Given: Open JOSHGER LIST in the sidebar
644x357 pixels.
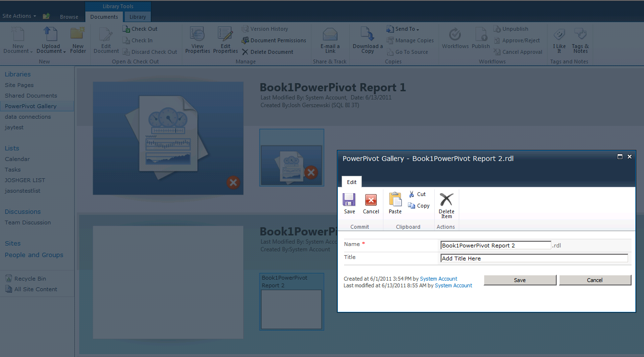Looking at the screenshot, I should [25, 180].
